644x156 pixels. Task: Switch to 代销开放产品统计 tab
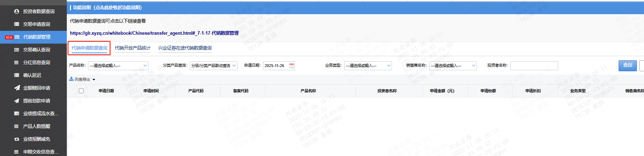pos(133,48)
